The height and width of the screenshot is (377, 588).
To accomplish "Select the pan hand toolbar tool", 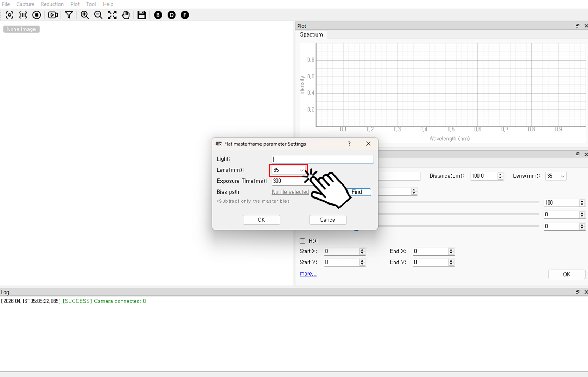I will point(126,15).
